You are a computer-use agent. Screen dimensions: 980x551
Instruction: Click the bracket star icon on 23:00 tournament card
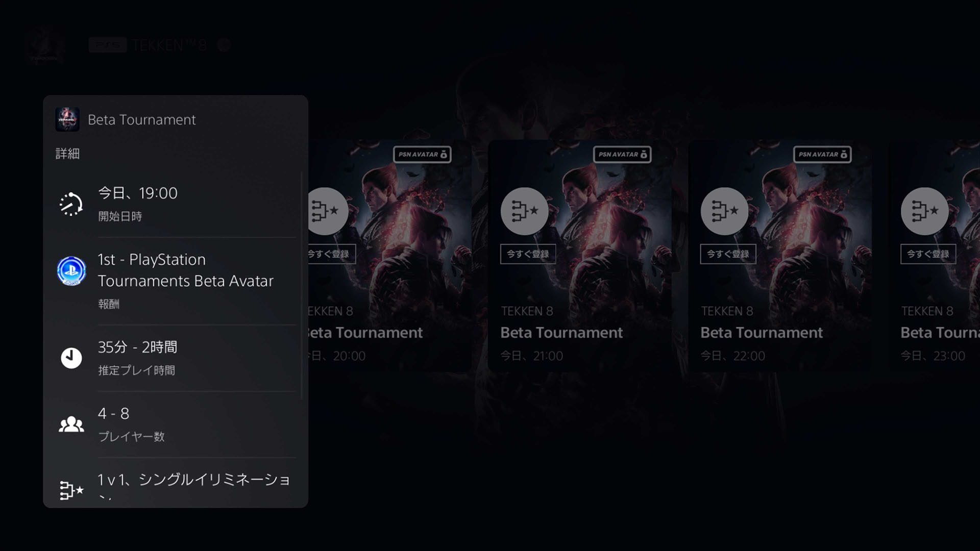tap(924, 211)
